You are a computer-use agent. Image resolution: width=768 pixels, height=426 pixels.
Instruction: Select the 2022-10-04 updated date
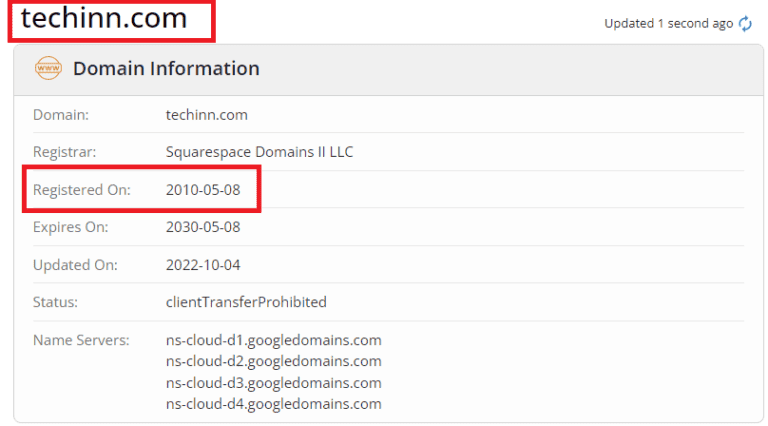tap(203, 265)
